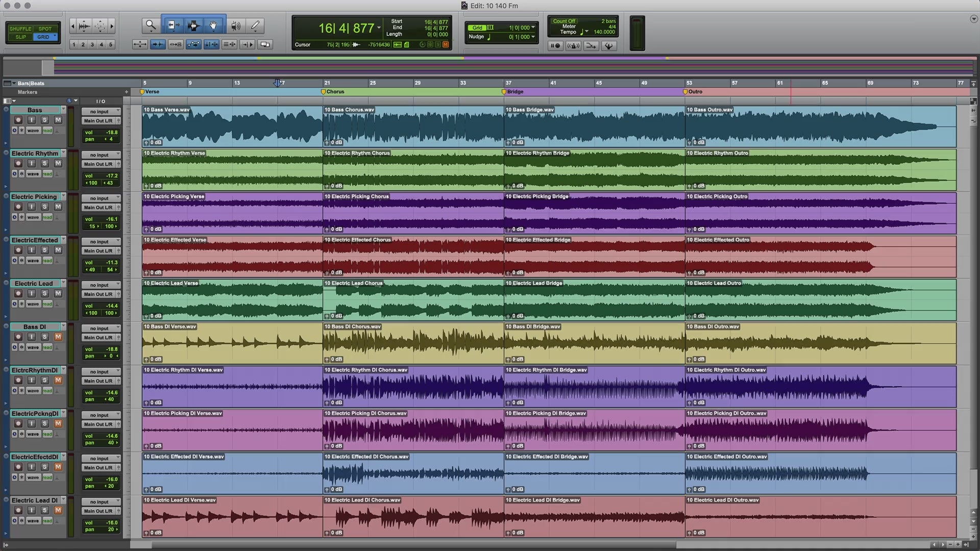This screenshot has height=551, width=980.
Task: Open the Bars|Beats ruler view dropdown
Action: (9, 83)
